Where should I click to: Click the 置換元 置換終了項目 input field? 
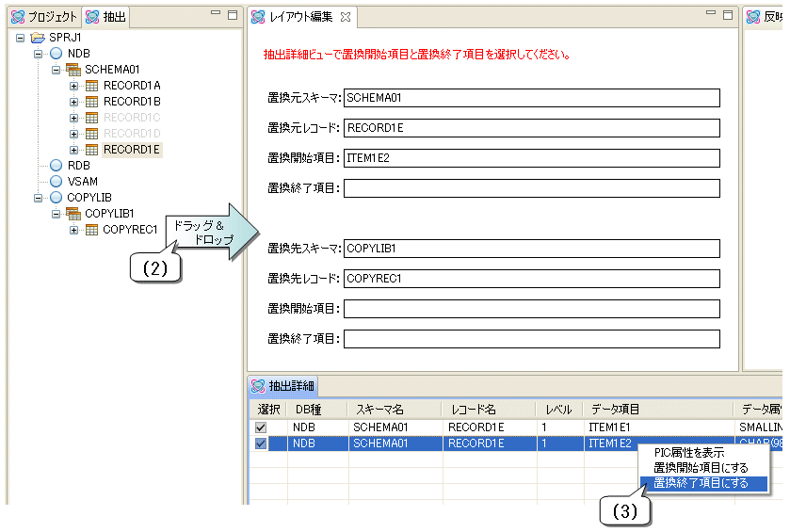click(x=531, y=188)
